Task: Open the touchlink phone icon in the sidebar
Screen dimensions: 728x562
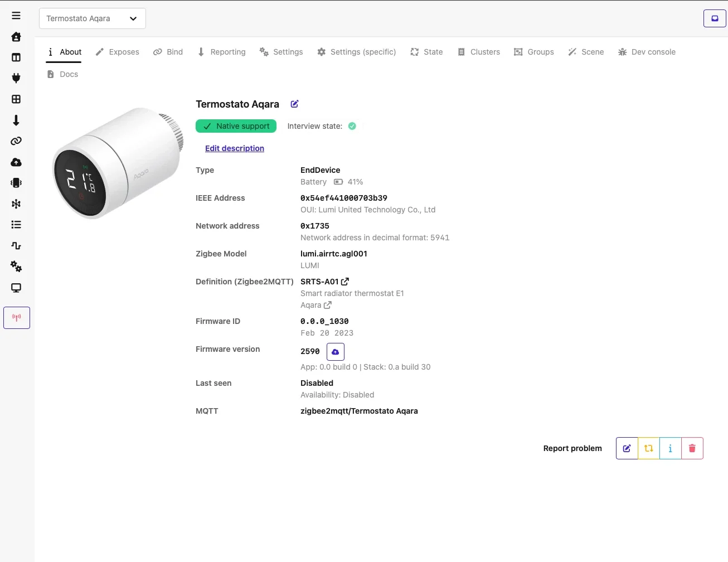Action: coord(16,183)
